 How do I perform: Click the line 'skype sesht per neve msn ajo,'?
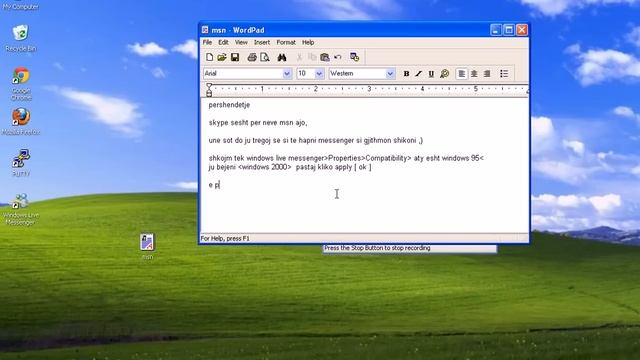[x=258, y=122]
